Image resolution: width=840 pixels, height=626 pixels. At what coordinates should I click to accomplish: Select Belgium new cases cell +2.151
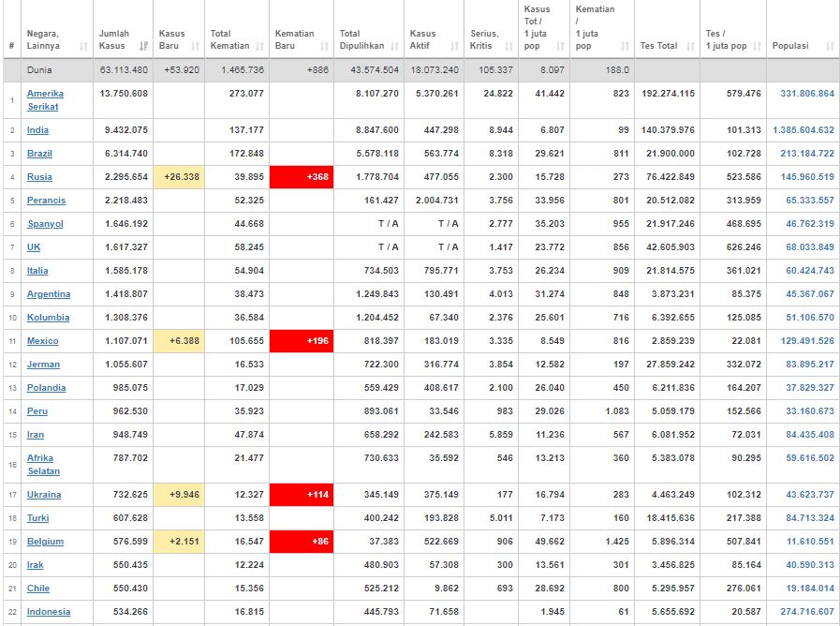[x=179, y=542]
